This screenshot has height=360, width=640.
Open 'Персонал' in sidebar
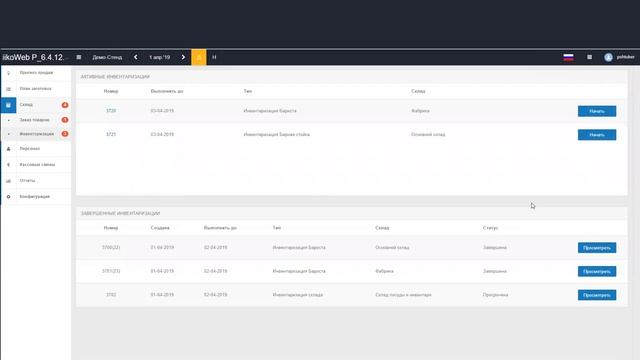coord(30,149)
